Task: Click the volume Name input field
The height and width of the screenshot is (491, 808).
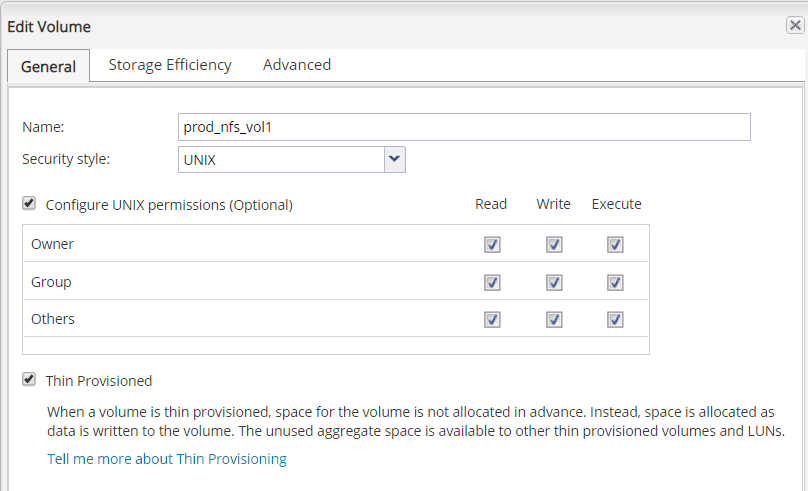Action: [x=463, y=127]
